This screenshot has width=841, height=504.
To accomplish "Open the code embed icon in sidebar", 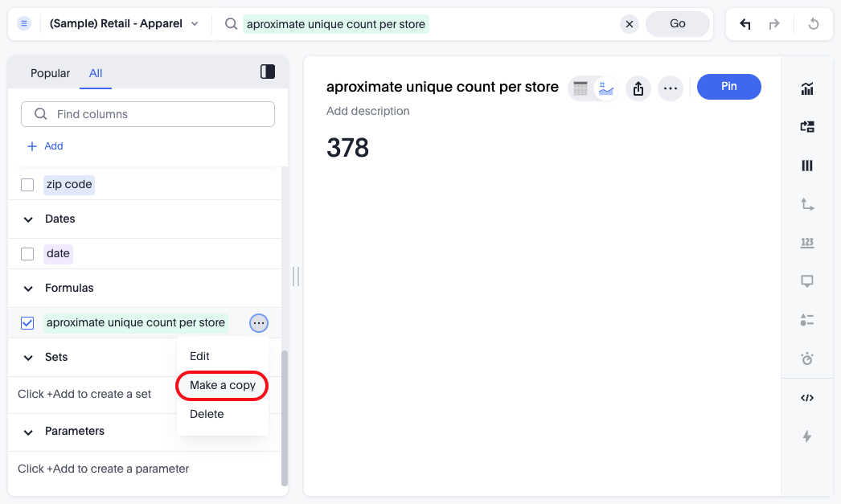I will pyautogui.click(x=807, y=398).
